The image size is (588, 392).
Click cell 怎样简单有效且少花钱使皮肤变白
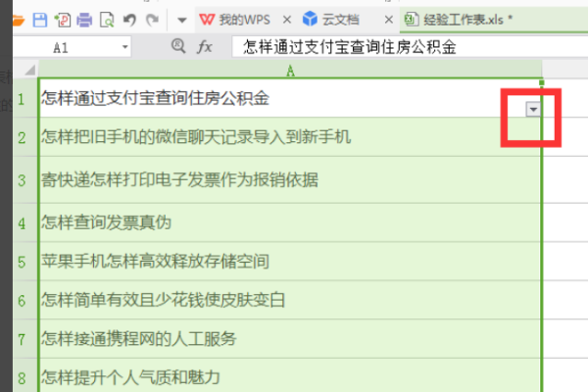(289, 300)
